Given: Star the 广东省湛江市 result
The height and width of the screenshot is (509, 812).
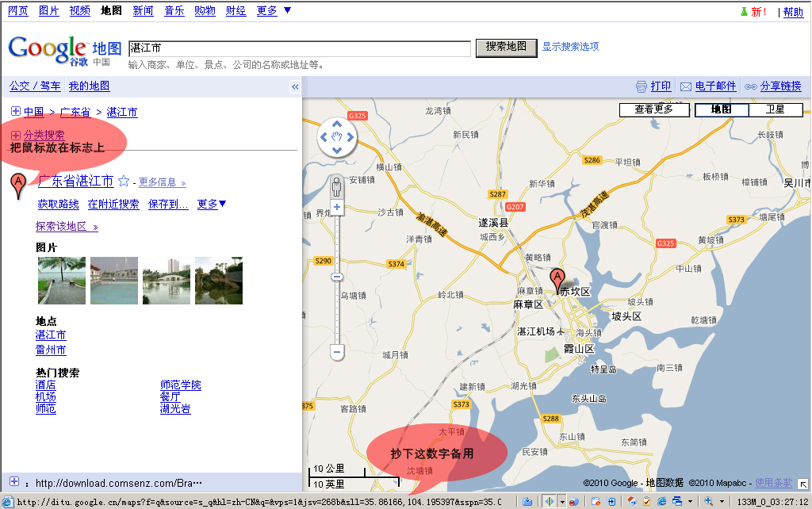Looking at the screenshot, I should coord(123,181).
